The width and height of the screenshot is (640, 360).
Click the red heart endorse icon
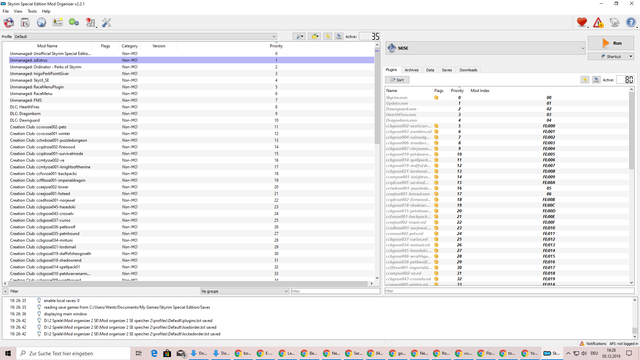[x=582, y=22]
